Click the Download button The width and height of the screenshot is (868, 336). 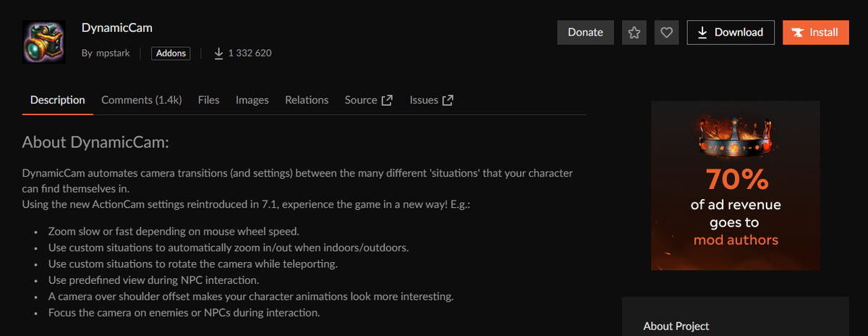coord(731,33)
